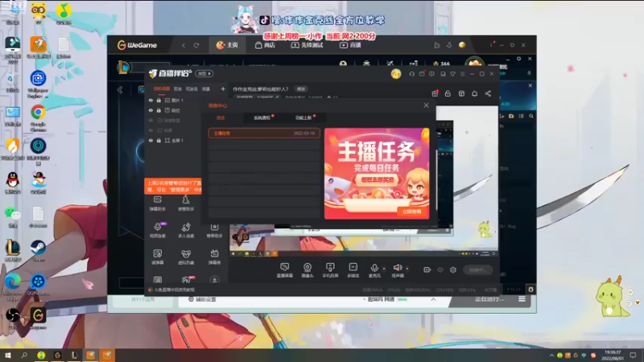Toggle visibility of 段位 layer
The height and width of the screenshot is (362, 644).
click(x=151, y=110)
